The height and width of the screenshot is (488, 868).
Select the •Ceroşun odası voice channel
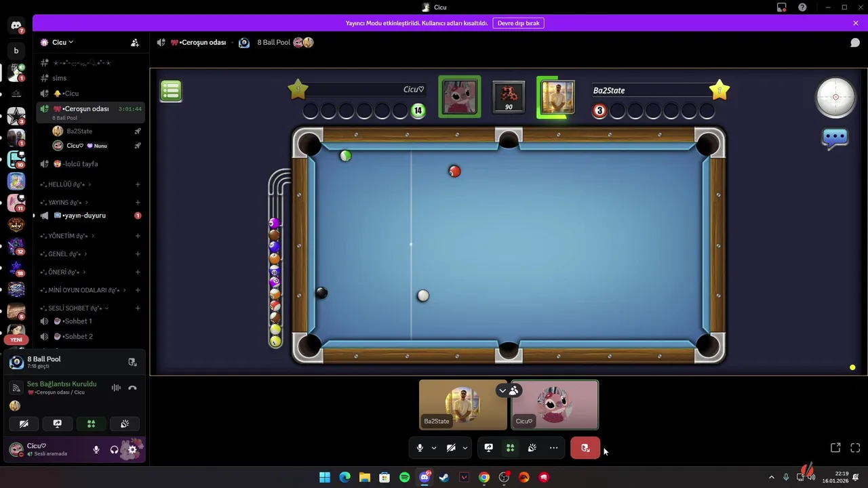90,112
